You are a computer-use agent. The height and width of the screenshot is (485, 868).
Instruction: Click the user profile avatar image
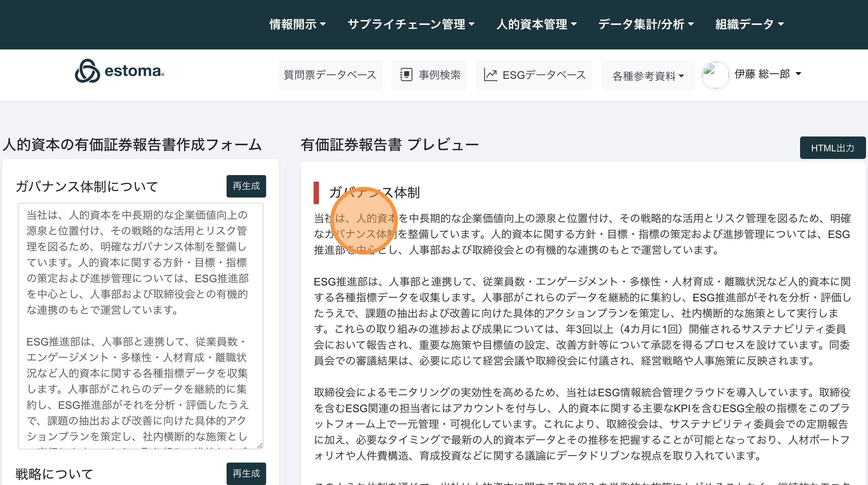pyautogui.click(x=715, y=75)
